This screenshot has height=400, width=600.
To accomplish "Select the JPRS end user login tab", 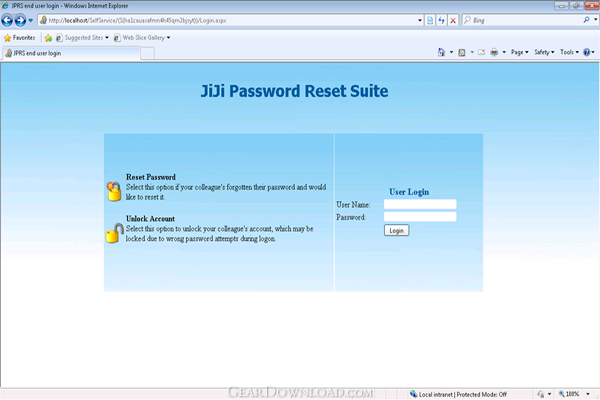I will coord(71,53).
